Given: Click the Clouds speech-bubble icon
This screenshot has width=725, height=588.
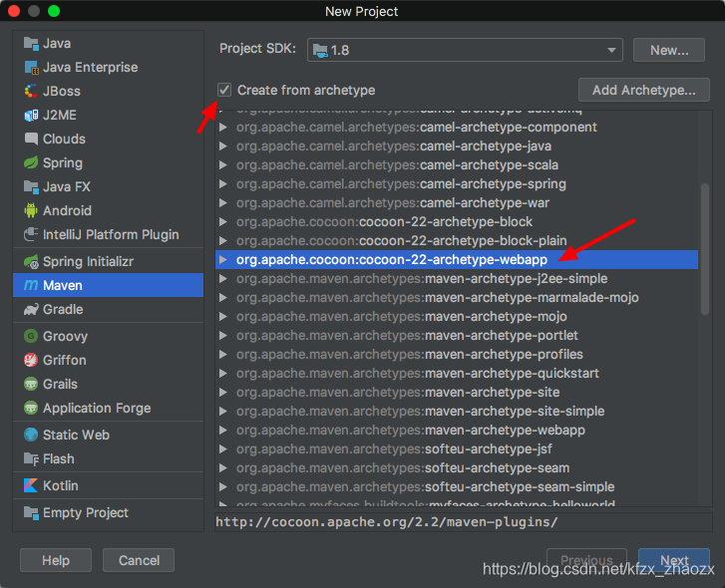Looking at the screenshot, I should [x=31, y=140].
